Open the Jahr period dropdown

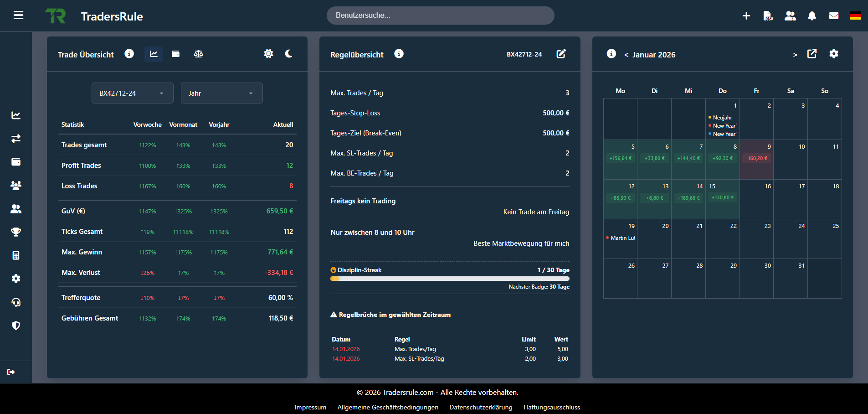tap(221, 93)
